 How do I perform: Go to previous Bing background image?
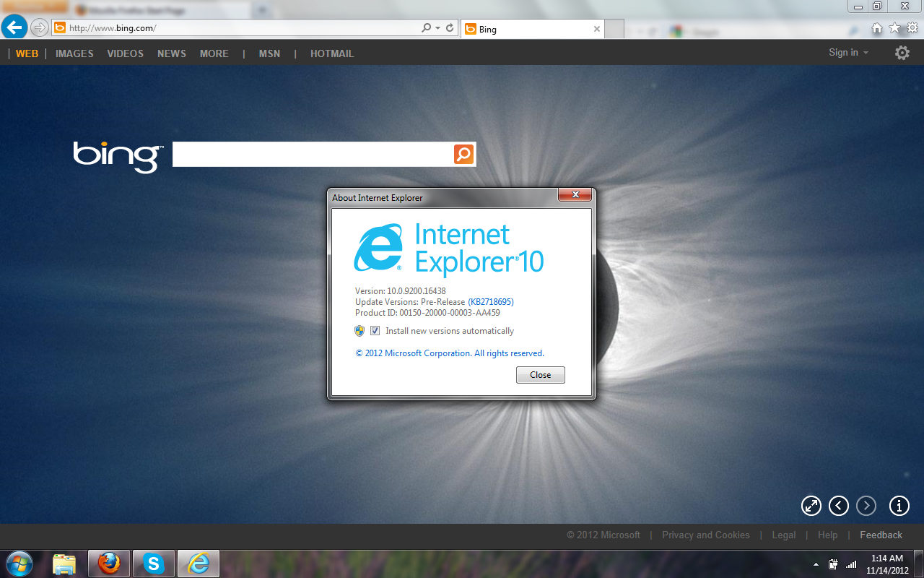coord(838,506)
